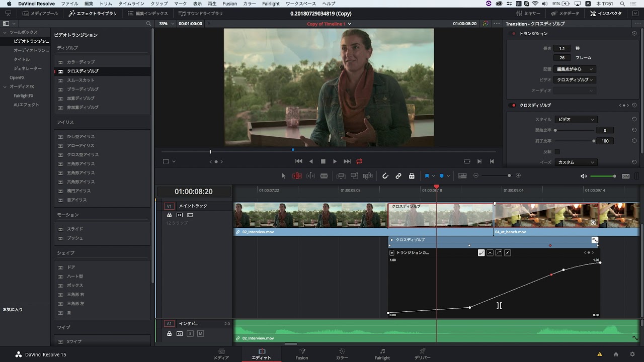Toggle position lock in timeline toolbar
Viewport: 644px width, 362px height.
click(x=412, y=176)
